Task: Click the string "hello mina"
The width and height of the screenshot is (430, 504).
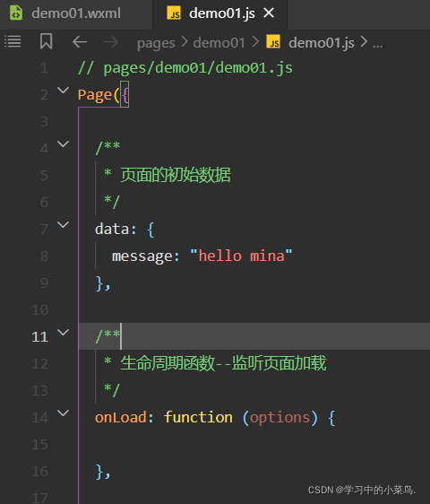Action: 241,256
